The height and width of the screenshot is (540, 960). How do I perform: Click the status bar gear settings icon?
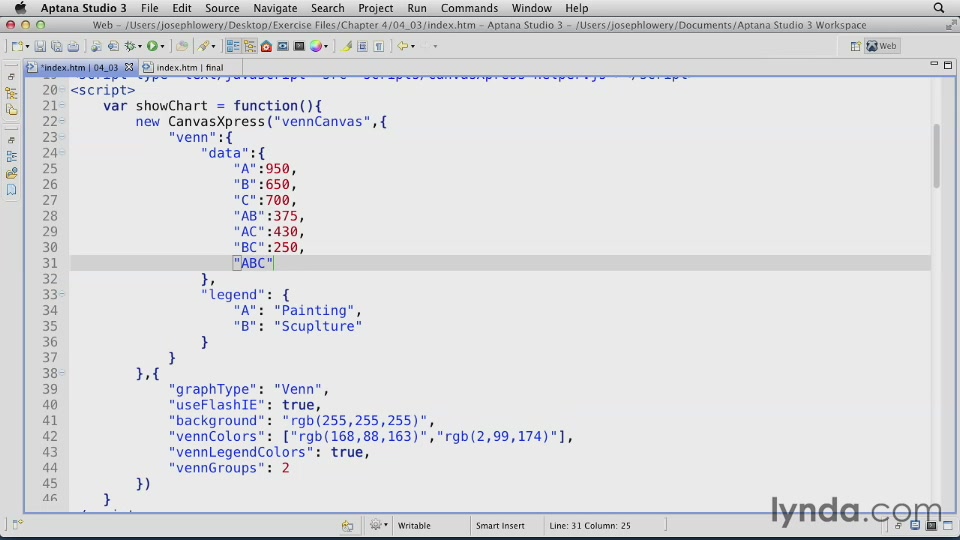coord(376,525)
